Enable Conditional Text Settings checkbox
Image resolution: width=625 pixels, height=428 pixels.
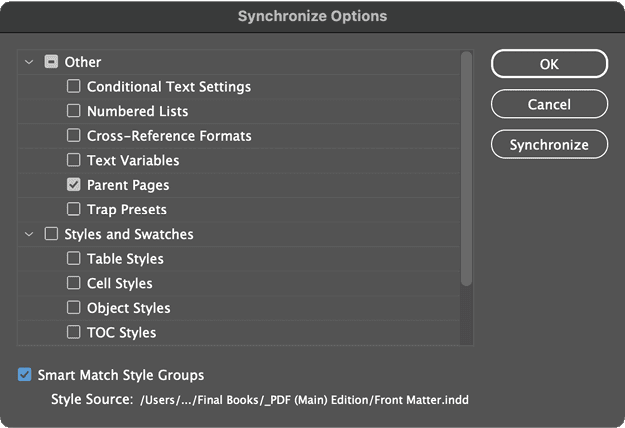74,87
